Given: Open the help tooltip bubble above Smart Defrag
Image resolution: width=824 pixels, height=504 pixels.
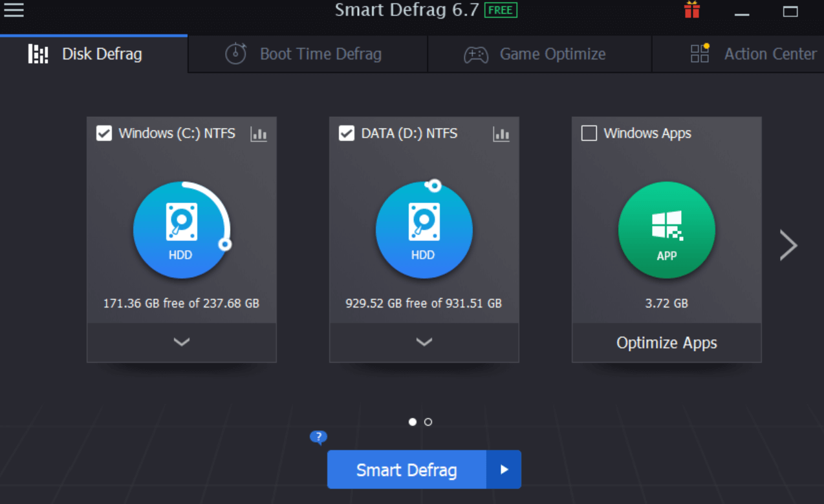Looking at the screenshot, I should (x=318, y=437).
